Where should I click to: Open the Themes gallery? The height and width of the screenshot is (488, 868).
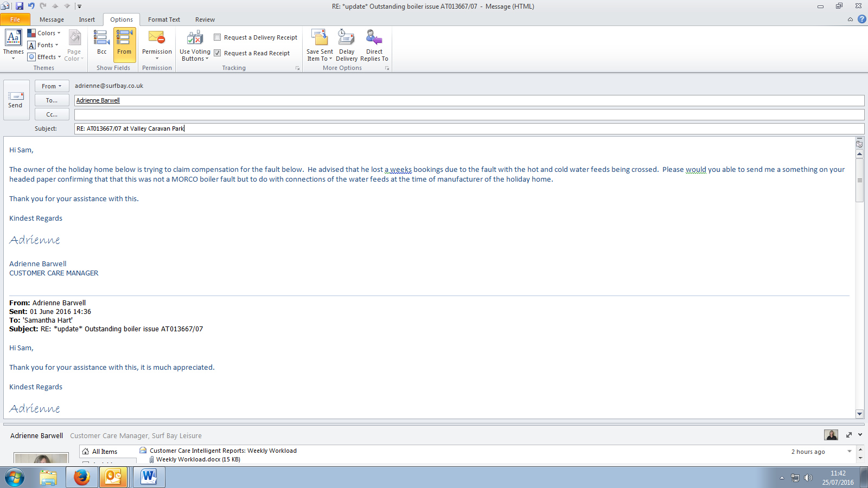[x=13, y=44]
